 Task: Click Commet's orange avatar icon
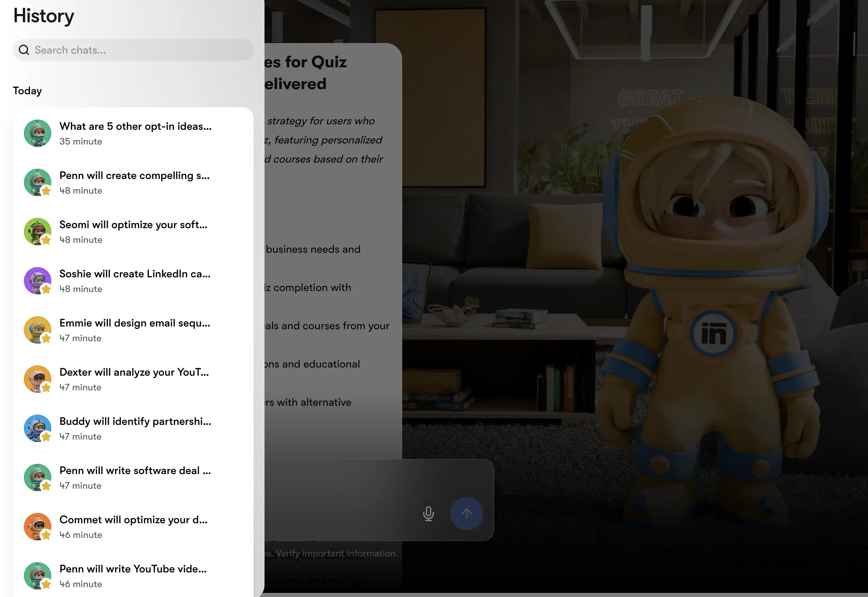[x=38, y=526]
